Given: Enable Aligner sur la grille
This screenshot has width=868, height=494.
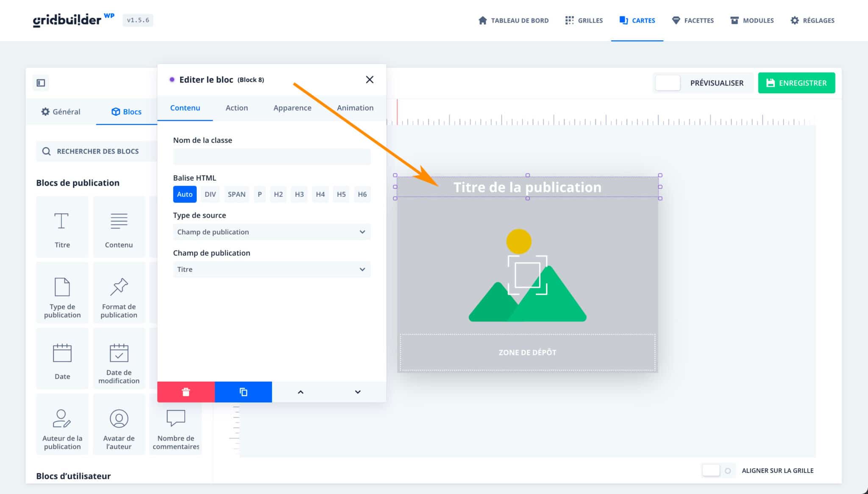Looking at the screenshot, I should (x=711, y=470).
